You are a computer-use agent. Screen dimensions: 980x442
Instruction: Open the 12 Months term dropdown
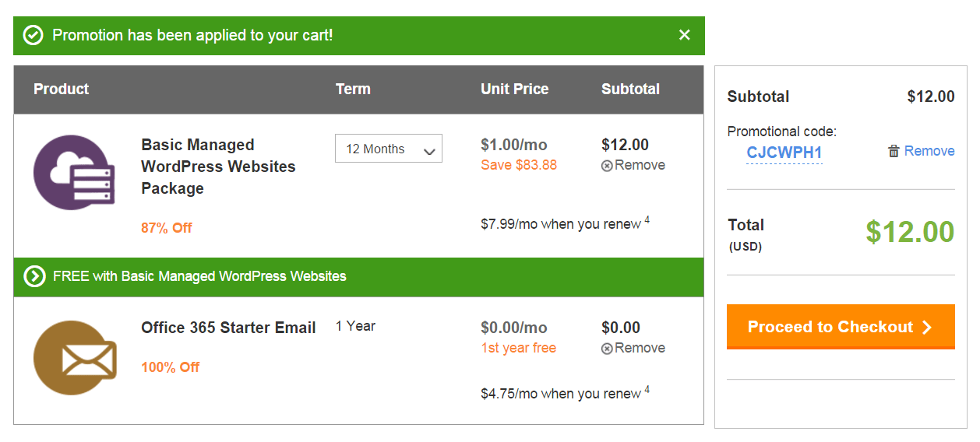(389, 149)
